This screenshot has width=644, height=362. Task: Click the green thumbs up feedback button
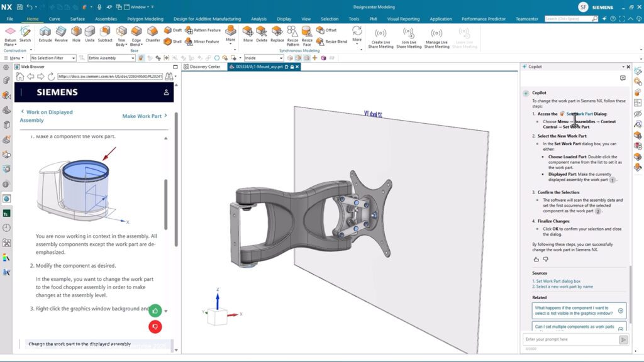pyautogui.click(x=155, y=310)
